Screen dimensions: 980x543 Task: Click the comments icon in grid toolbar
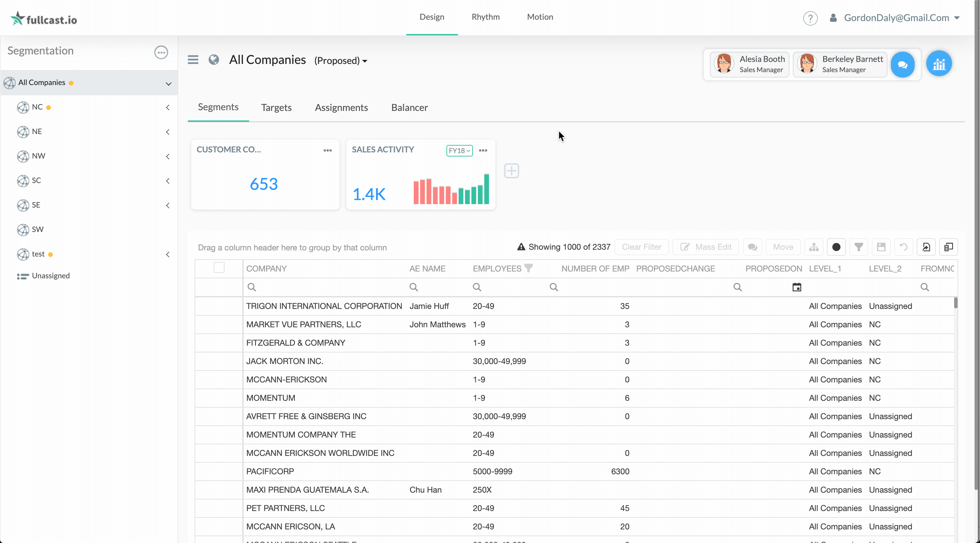point(752,247)
